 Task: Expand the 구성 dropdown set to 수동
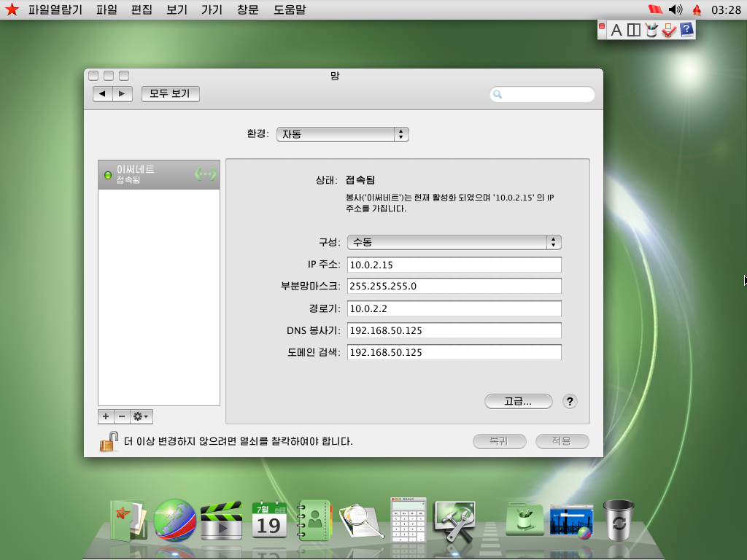[x=454, y=242]
